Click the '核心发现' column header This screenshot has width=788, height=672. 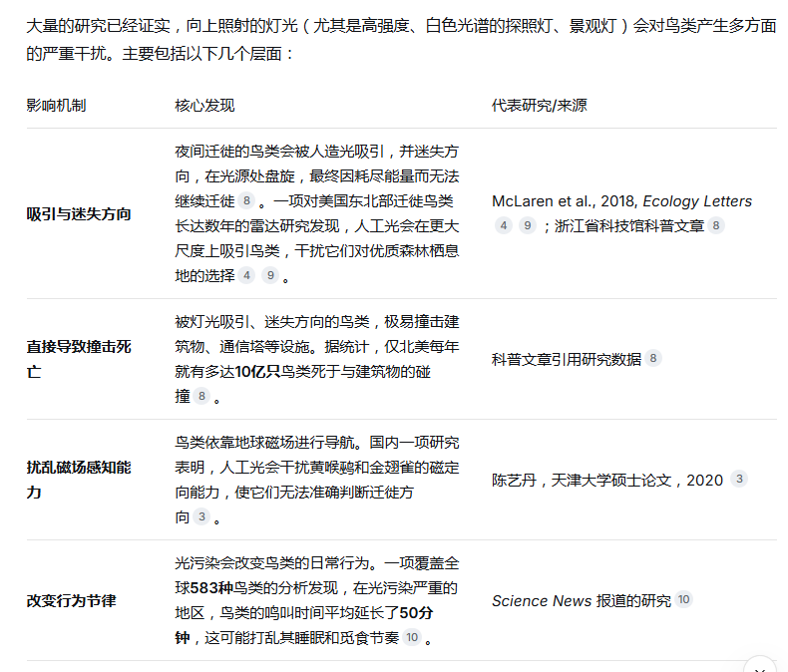click(x=204, y=105)
